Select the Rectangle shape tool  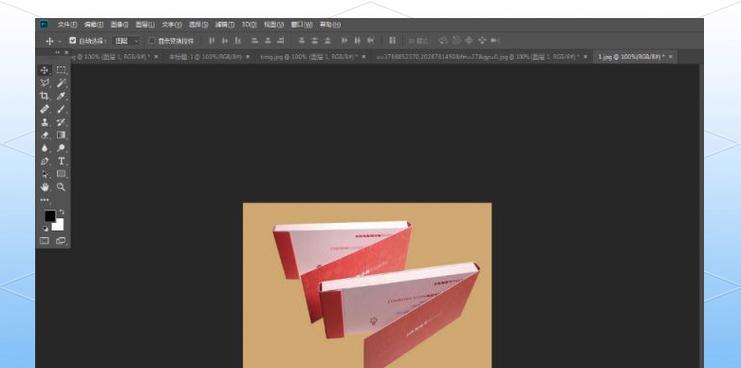[61, 174]
